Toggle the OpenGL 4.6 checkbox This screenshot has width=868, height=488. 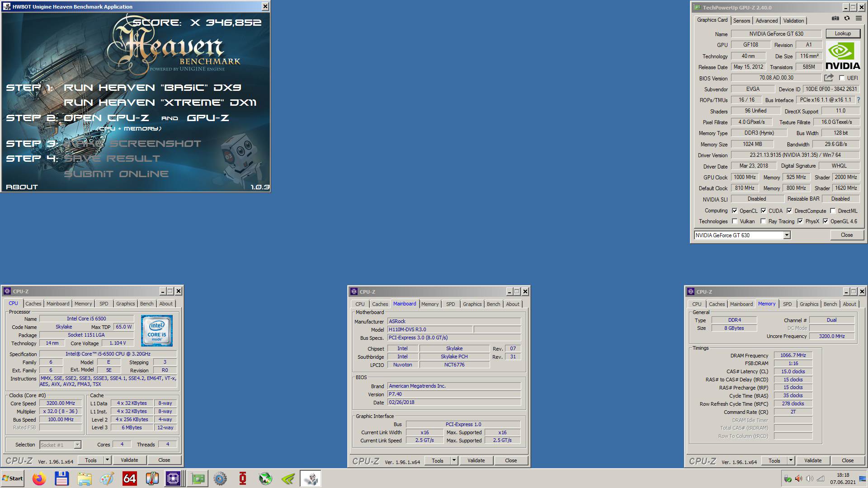click(826, 221)
